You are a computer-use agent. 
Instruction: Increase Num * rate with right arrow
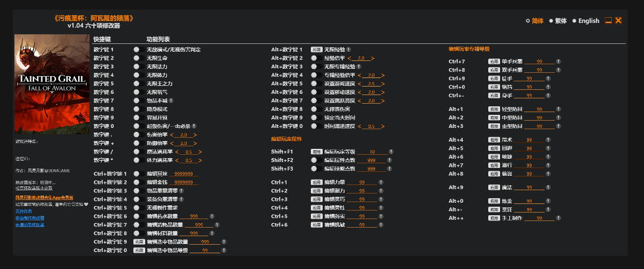(x=200, y=160)
